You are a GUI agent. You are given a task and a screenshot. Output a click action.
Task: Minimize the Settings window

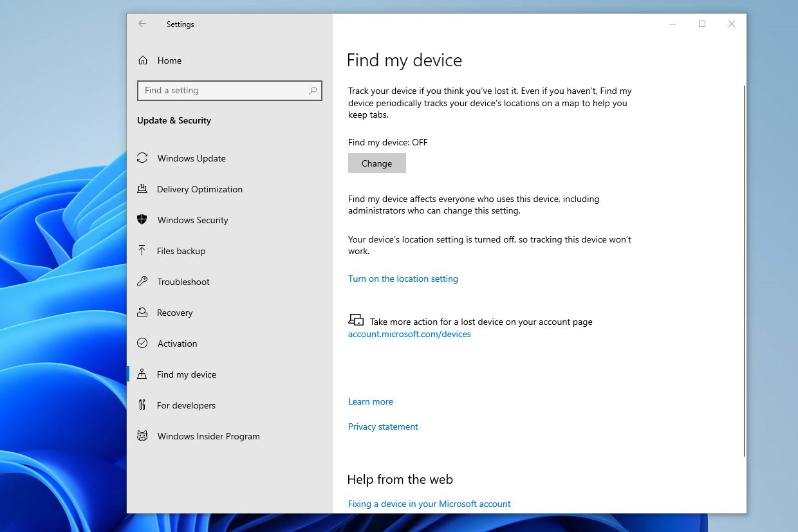point(673,24)
